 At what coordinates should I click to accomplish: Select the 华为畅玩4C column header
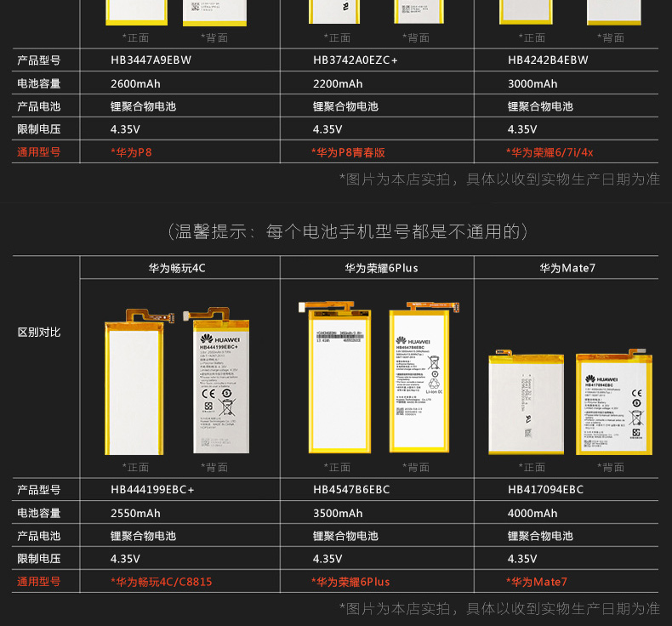pyautogui.click(x=177, y=268)
